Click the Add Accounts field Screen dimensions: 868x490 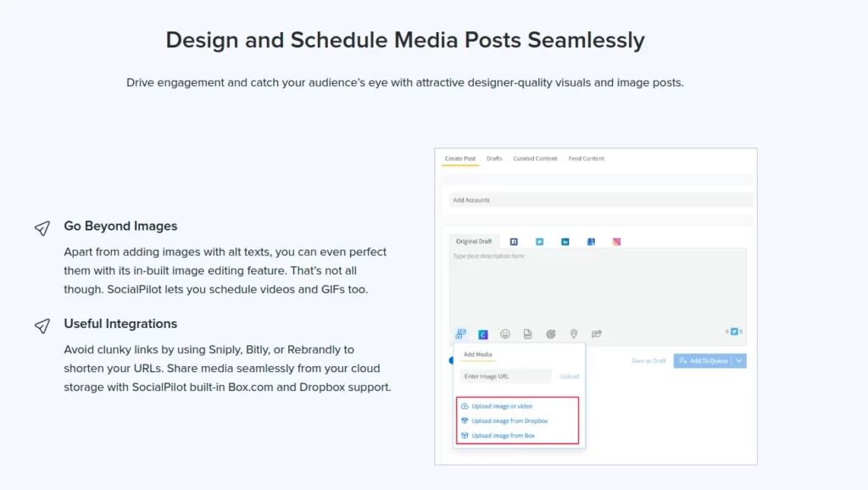click(x=601, y=200)
